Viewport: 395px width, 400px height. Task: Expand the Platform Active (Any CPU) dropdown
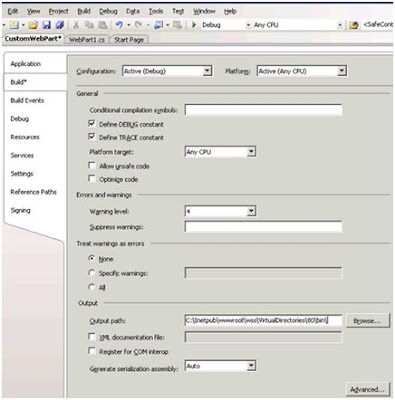(x=342, y=71)
